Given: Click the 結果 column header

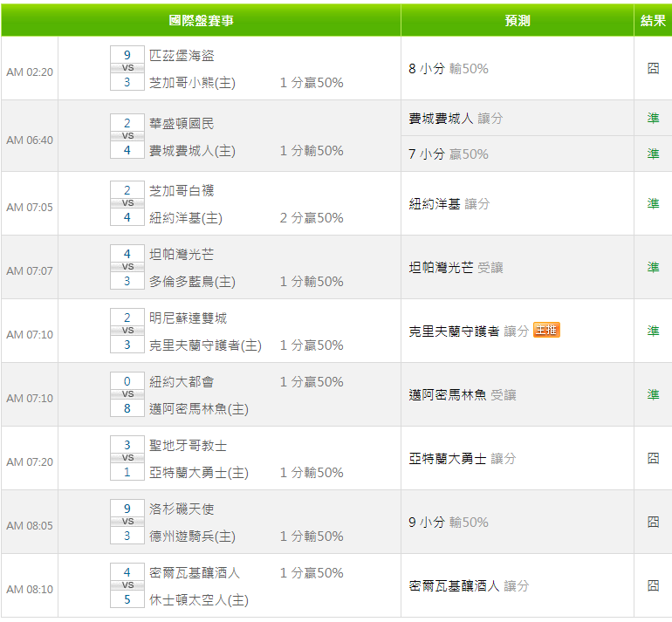Looking at the screenshot, I should (653, 20).
